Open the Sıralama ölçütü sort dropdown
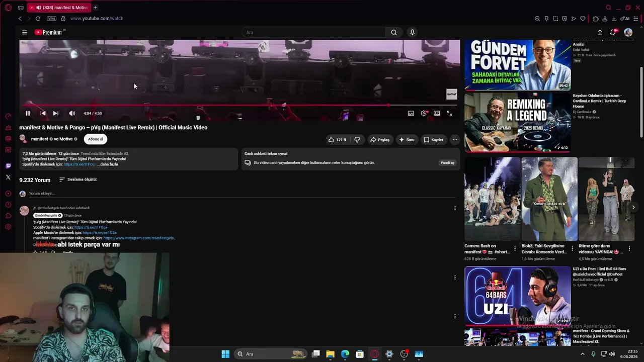644x362 pixels. [78, 179]
